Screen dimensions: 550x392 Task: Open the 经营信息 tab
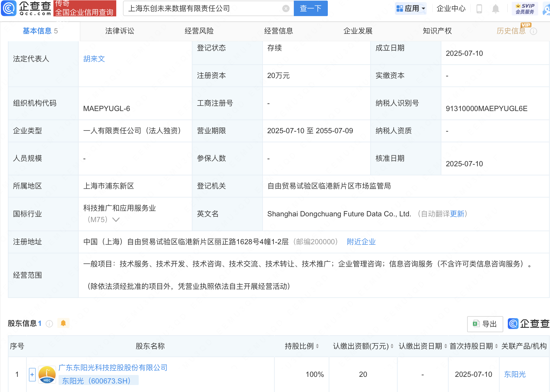[x=279, y=31]
